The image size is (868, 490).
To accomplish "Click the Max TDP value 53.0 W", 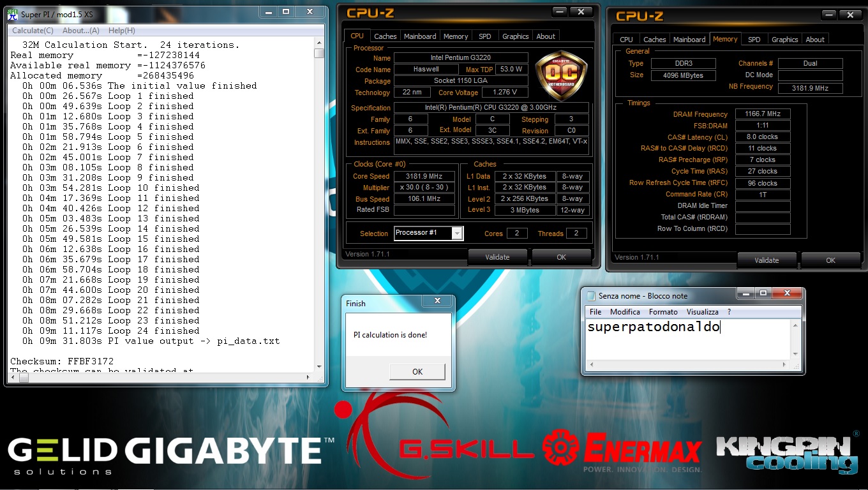I will coord(511,70).
